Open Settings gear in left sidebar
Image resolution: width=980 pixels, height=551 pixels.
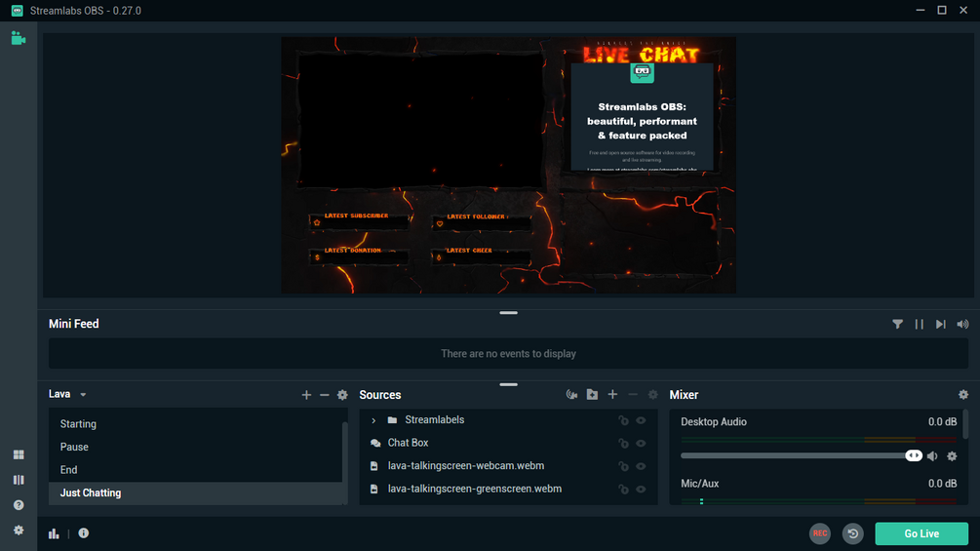tap(19, 530)
